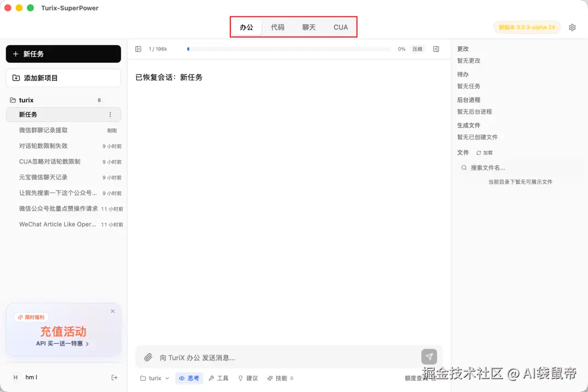Collapse the turix project tree
This screenshot has height=392, width=588.
tap(26, 100)
